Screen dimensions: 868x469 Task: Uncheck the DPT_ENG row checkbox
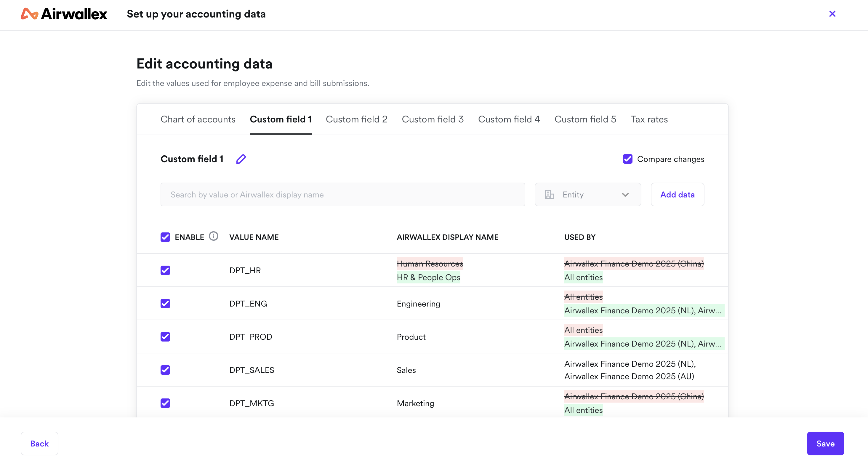165,304
